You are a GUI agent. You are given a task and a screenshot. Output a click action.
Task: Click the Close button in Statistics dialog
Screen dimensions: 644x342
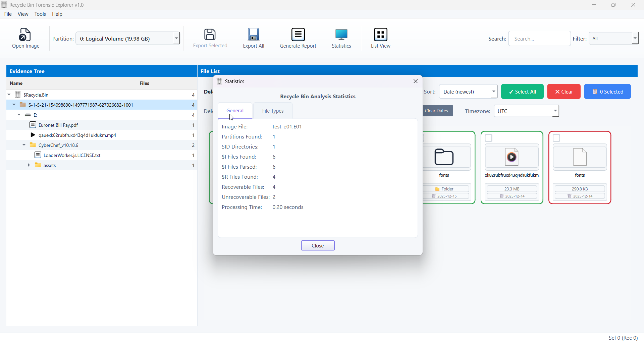318,246
